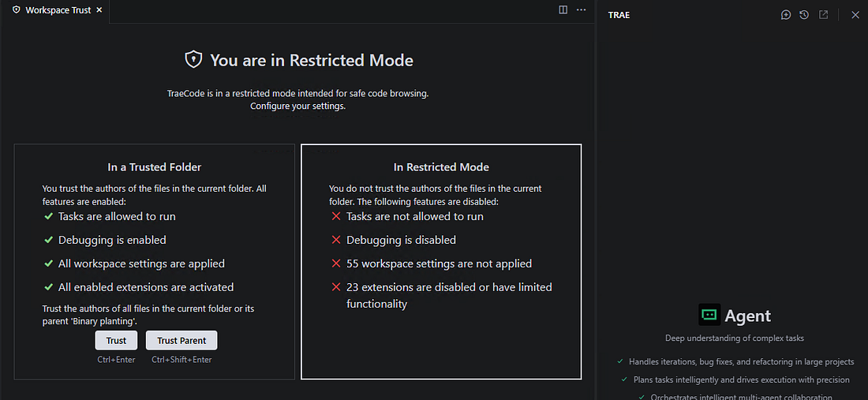Click 'Handles iterations, bug fixes' feature line
Screen dimensions: 868x400
tap(741, 362)
